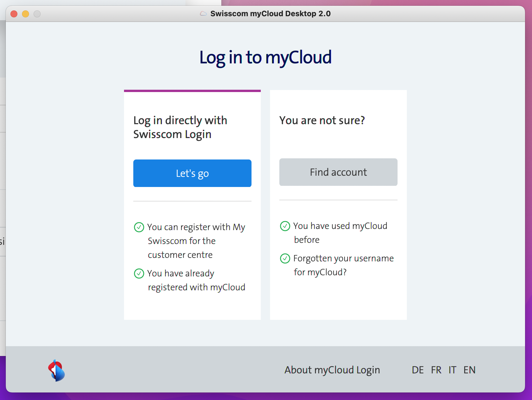Click the "Swisscom myCloud Desktop 2.0" window title

click(270, 14)
